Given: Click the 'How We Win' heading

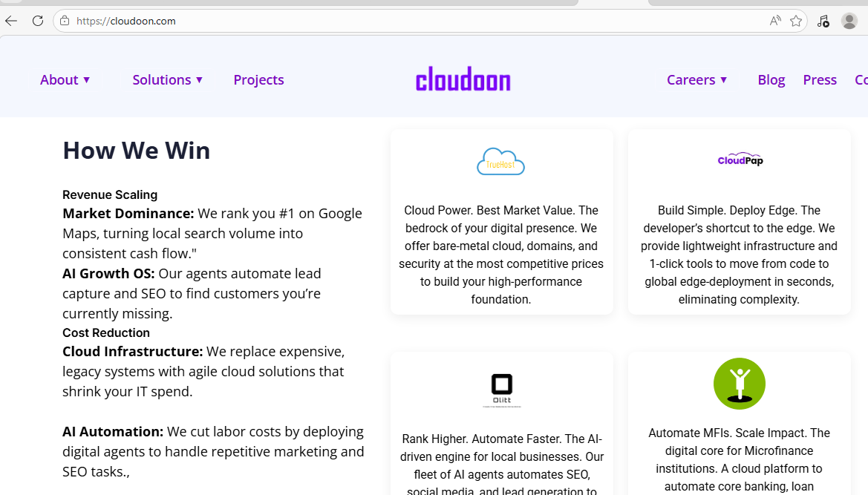Looking at the screenshot, I should (x=136, y=151).
